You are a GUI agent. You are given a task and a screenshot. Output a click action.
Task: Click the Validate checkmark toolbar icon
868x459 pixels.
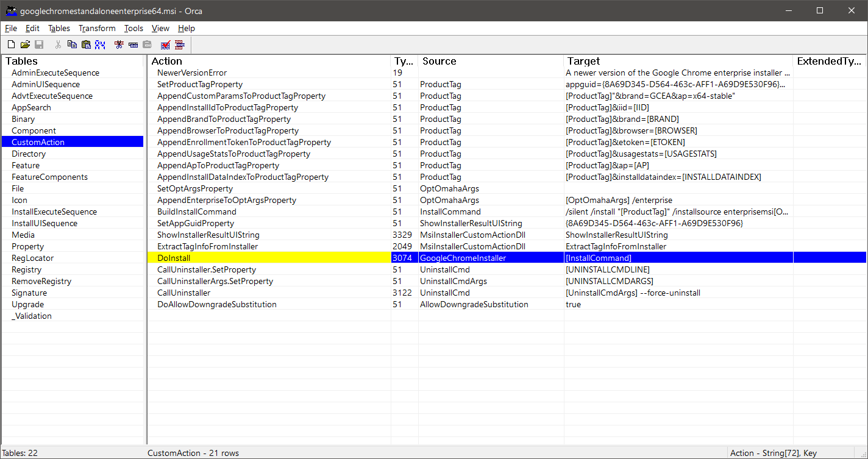(166, 44)
